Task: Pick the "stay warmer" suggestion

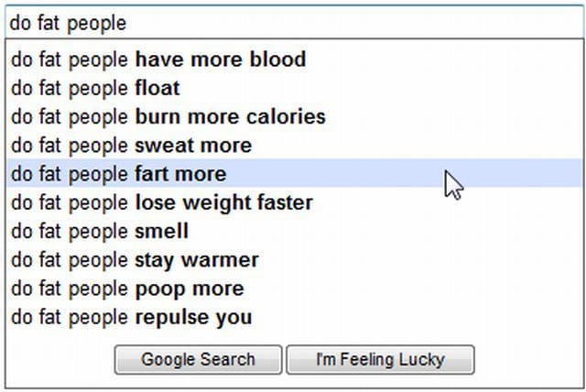Action: 135,260
